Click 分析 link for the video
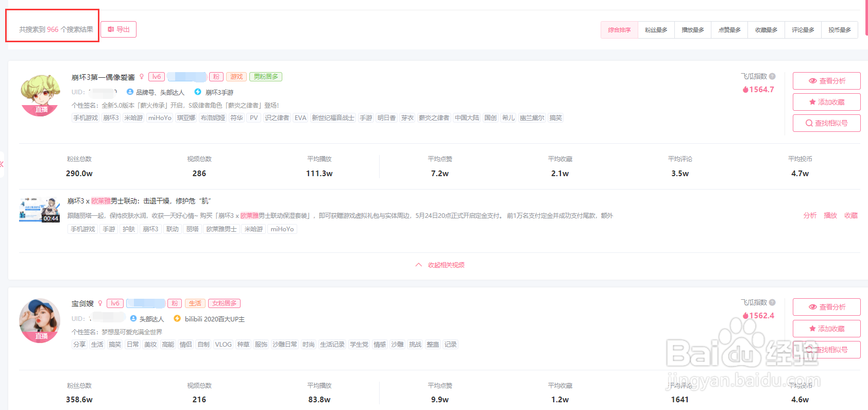868x410 pixels. pos(810,215)
